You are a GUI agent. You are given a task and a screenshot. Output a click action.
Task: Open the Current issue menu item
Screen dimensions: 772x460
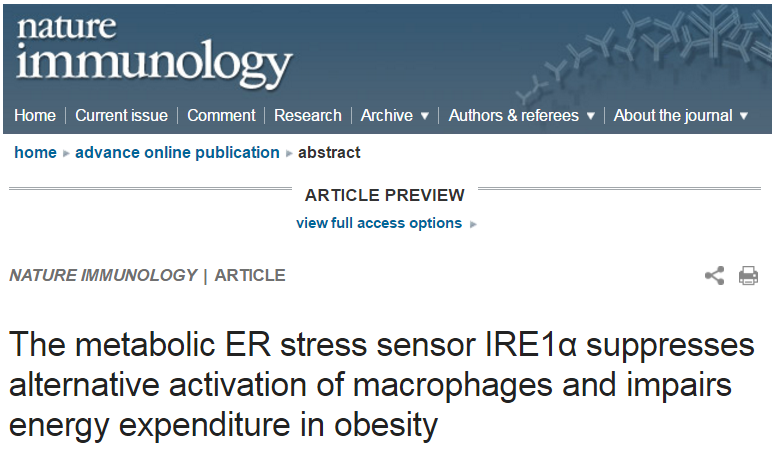[121, 115]
